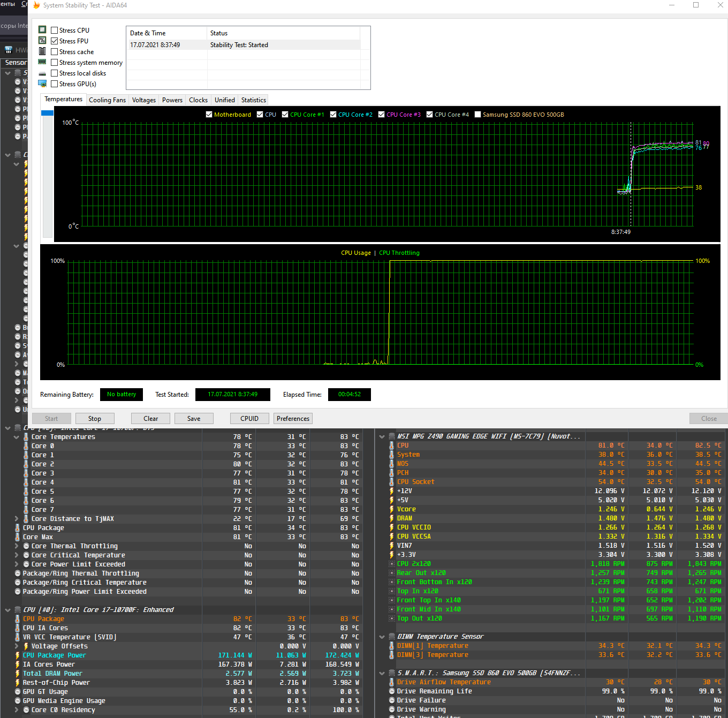Enable the Stress GPU(s) checkbox
This screenshot has height=718, width=728.
(x=54, y=84)
